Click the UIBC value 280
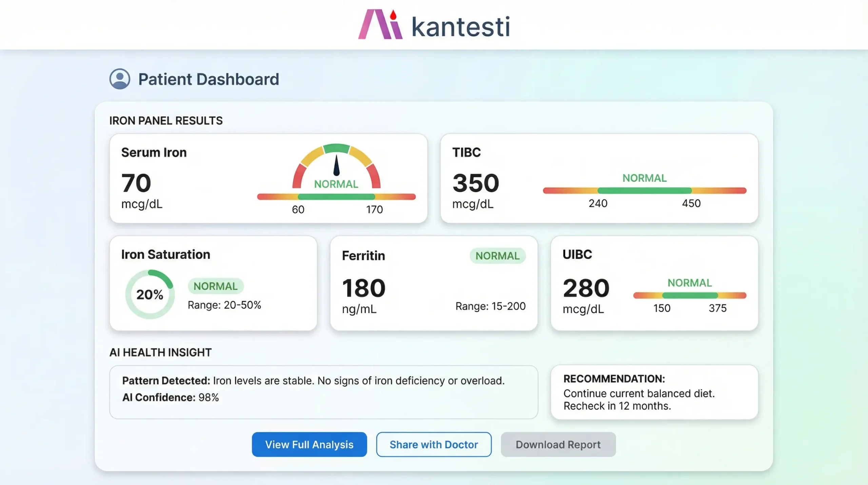This screenshot has width=868, height=485. pyautogui.click(x=586, y=288)
